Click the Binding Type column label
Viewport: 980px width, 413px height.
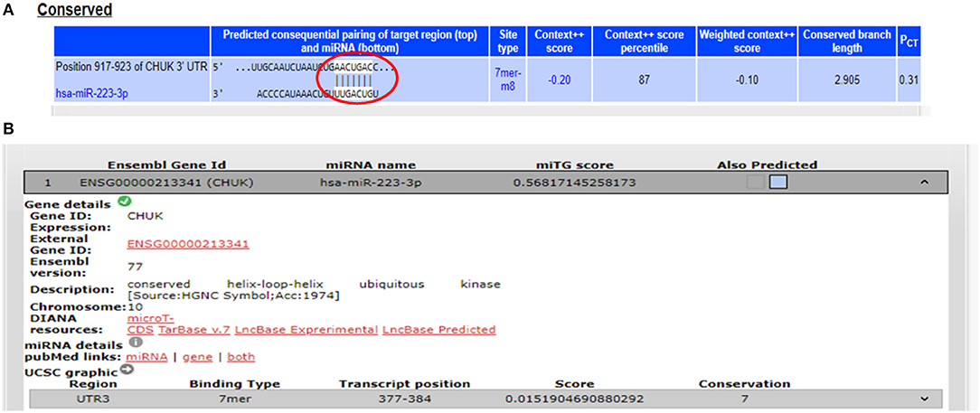235,384
